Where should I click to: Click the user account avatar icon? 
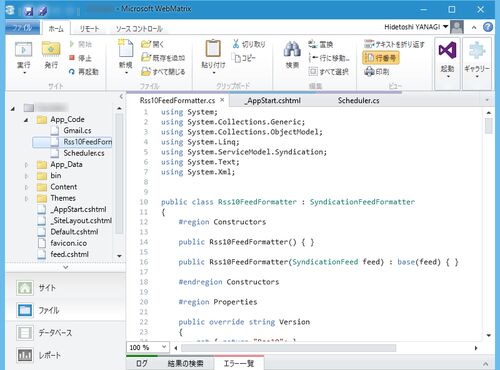click(457, 27)
